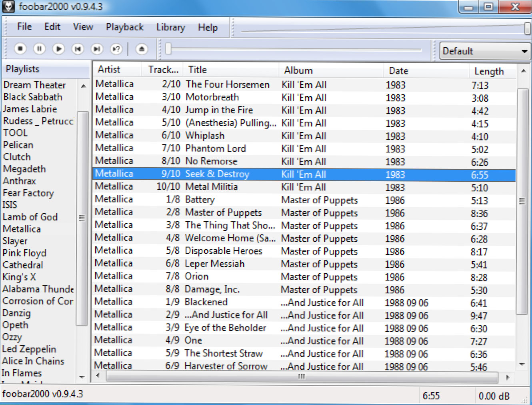
Task: Sort by the Artist column header
Action: pyautogui.click(x=117, y=69)
